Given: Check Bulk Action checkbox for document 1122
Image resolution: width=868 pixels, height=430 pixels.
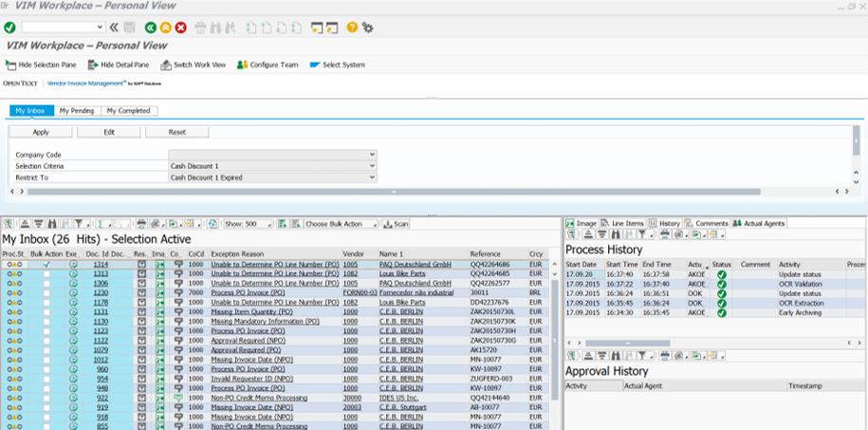Looking at the screenshot, I should 46,340.
